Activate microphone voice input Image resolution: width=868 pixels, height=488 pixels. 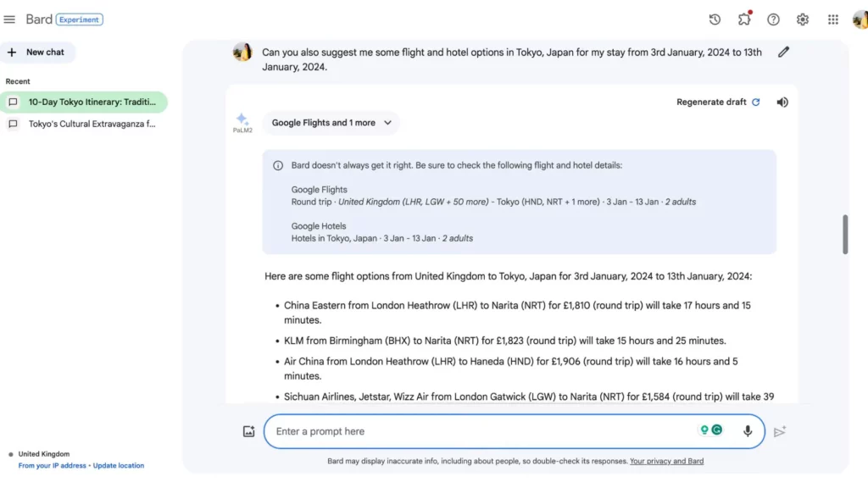pyautogui.click(x=748, y=431)
